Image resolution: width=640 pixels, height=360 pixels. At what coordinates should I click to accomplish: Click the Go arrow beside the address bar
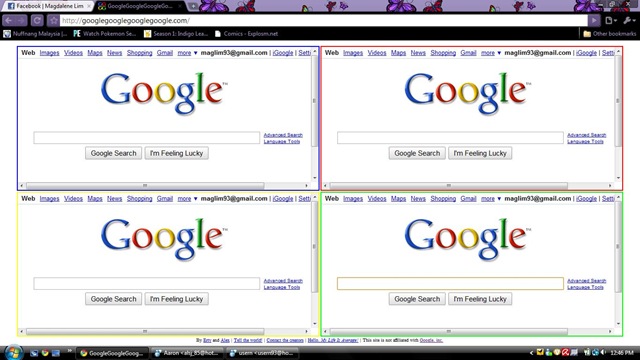tap(594, 20)
